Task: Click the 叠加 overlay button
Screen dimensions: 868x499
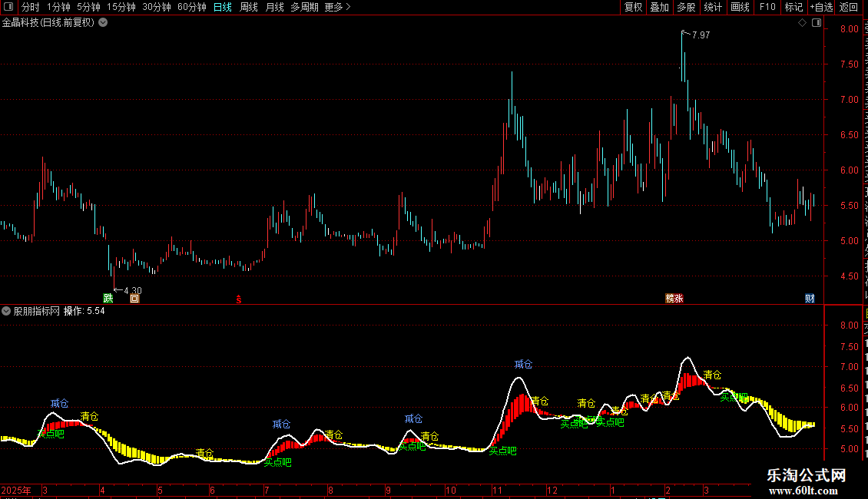Action: tap(659, 7)
